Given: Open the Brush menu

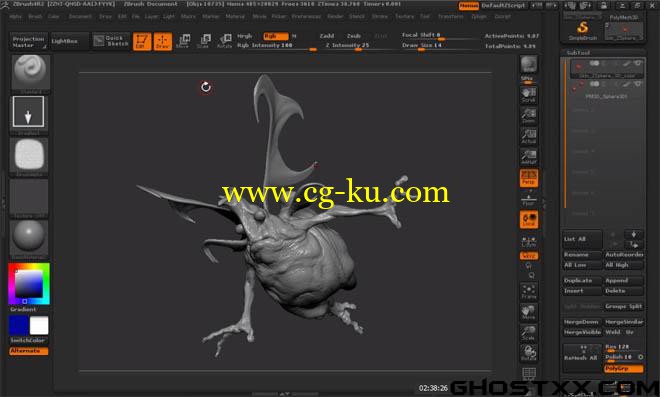Looking at the screenshot, I should pos(35,17).
